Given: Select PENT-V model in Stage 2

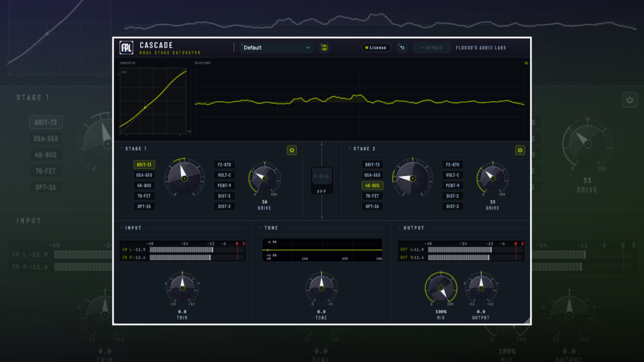Looking at the screenshot, I should (x=453, y=185).
